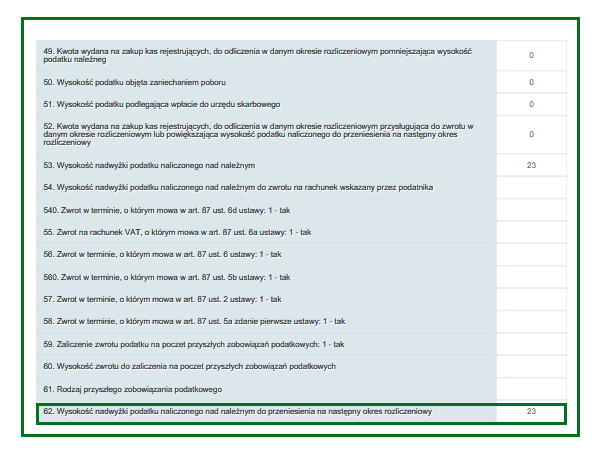Click label '61. Rodzaj przyszłego zobowiązania podatkowego'
Screen dimensions: 605x458
click(132, 389)
